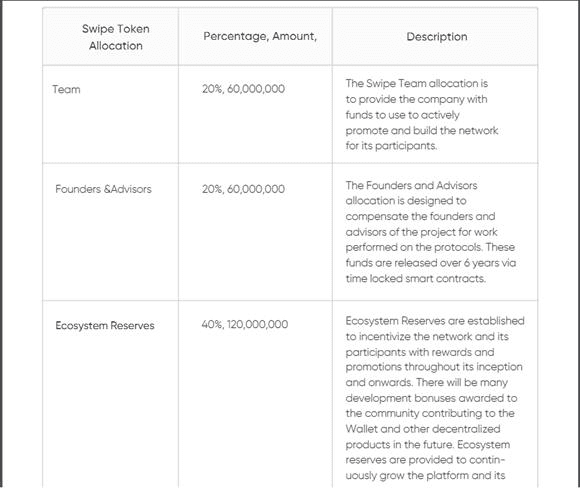
Task: Select the 40%, 120,000,000 amount cell
Action: tap(245, 324)
